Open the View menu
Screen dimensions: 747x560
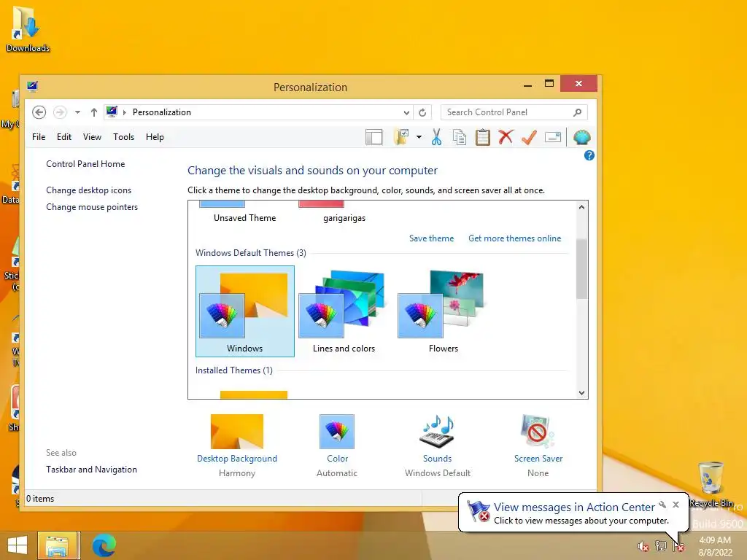click(x=92, y=137)
